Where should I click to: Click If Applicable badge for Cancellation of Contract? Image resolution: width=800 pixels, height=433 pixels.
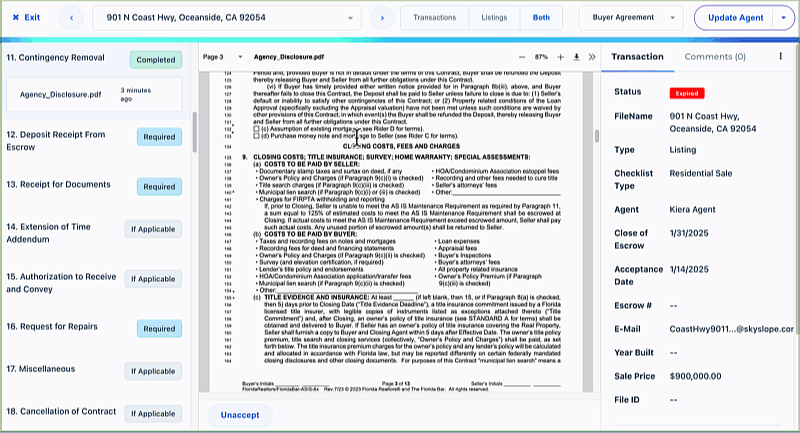pyautogui.click(x=153, y=414)
